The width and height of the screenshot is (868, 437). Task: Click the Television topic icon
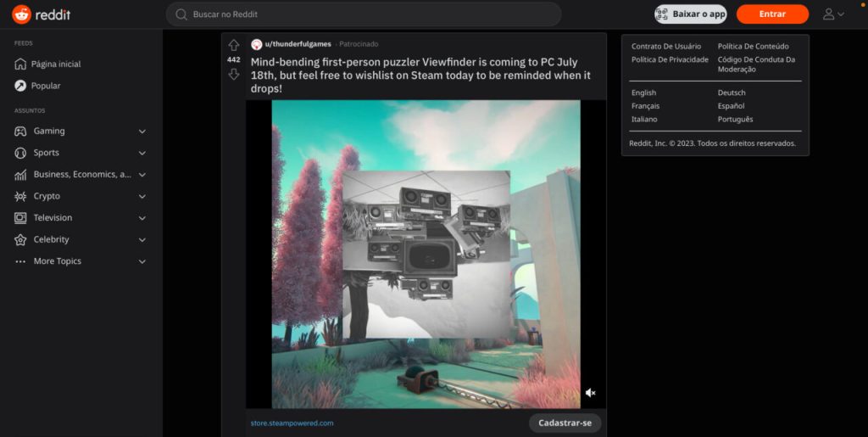coord(20,218)
